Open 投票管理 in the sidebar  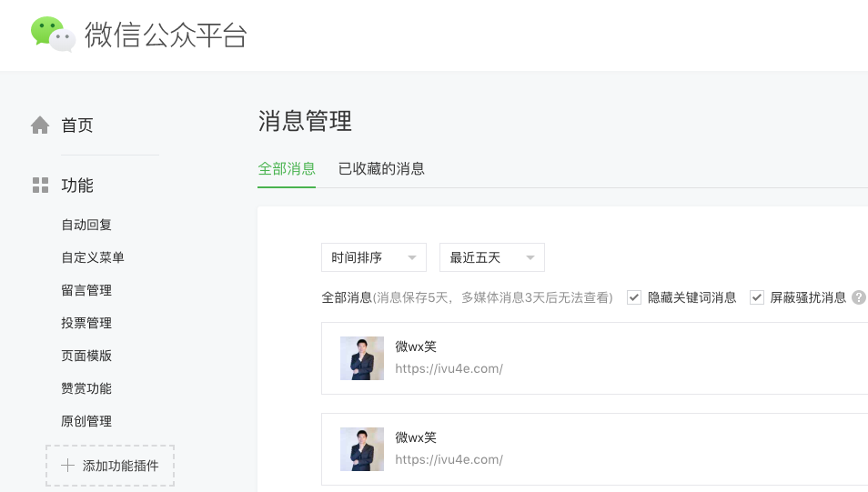click(86, 323)
